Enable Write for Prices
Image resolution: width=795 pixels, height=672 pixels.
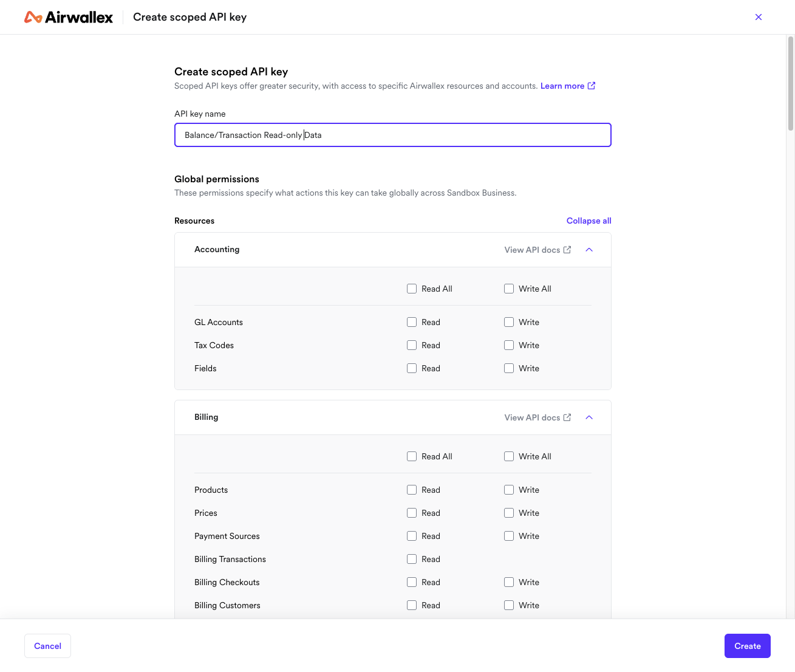point(509,513)
